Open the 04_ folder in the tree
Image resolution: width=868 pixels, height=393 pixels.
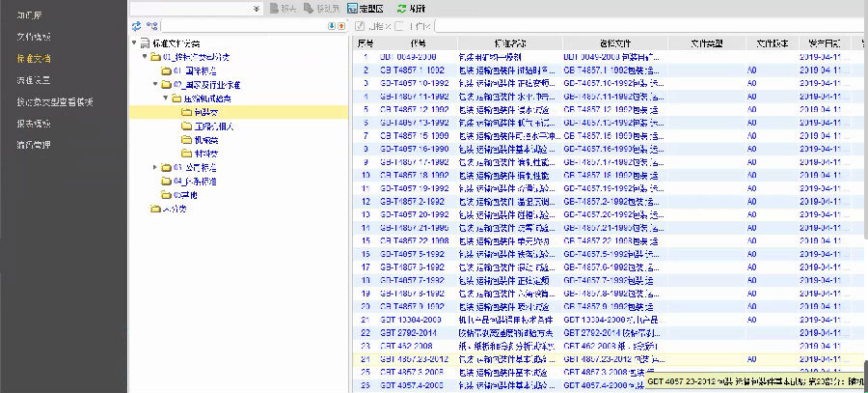pyautogui.click(x=193, y=182)
